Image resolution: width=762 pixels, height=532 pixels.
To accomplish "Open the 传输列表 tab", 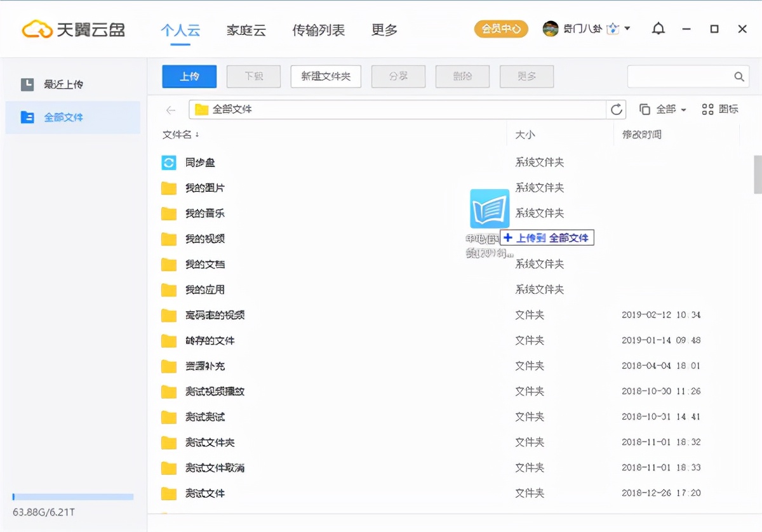I will point(317,30).
